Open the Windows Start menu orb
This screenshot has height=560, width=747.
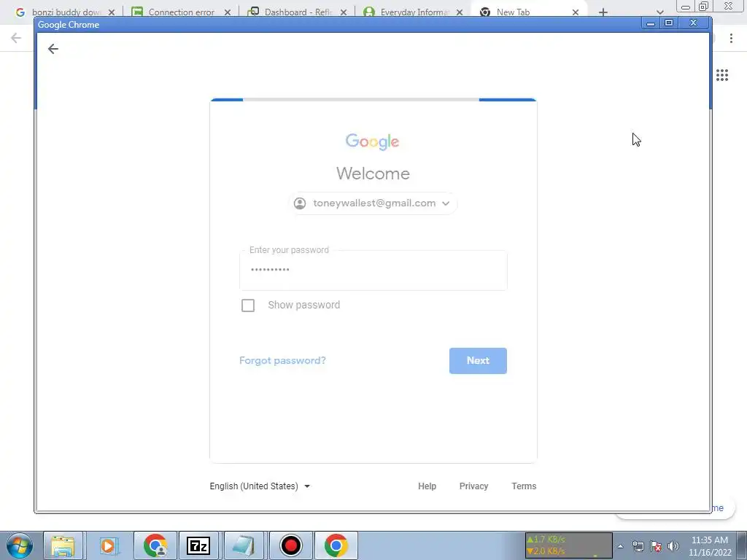coord(20,545)
